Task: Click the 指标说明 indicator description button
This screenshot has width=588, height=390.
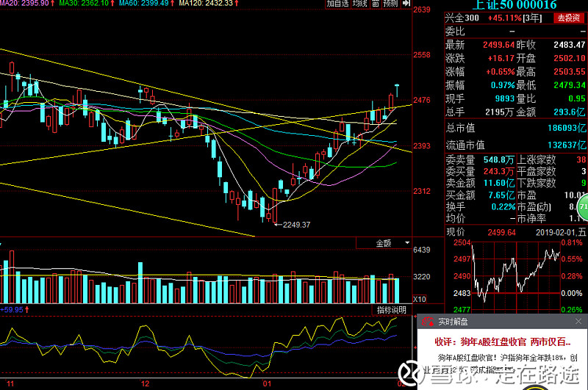Action: (391, 310)
